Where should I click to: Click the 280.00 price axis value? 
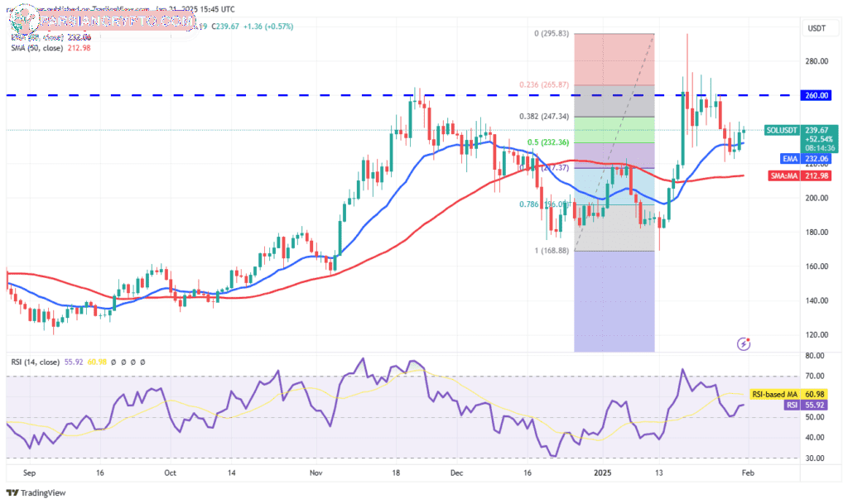point(816,61)
